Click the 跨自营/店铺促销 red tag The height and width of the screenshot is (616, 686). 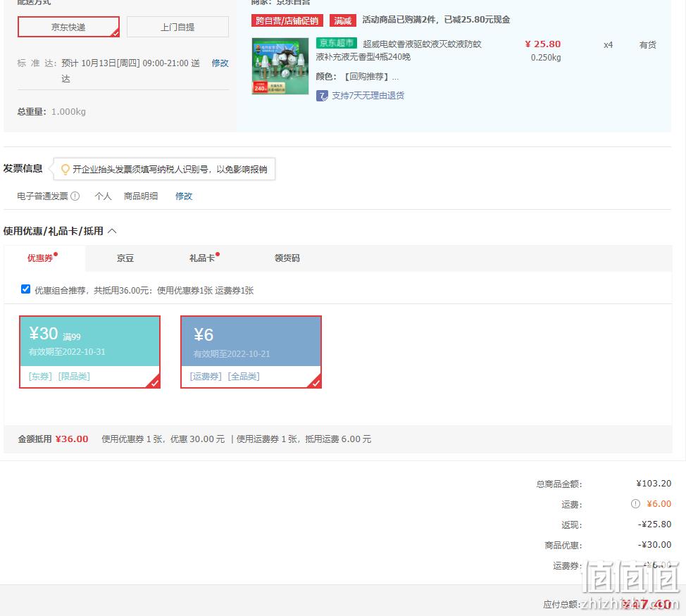pyautogui.click(x=287, y=20)
